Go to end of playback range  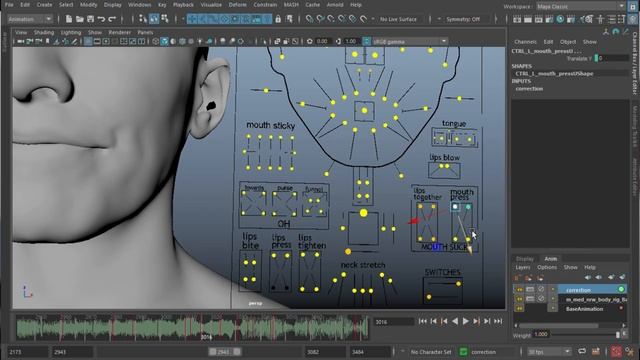(x=498, y=321)
